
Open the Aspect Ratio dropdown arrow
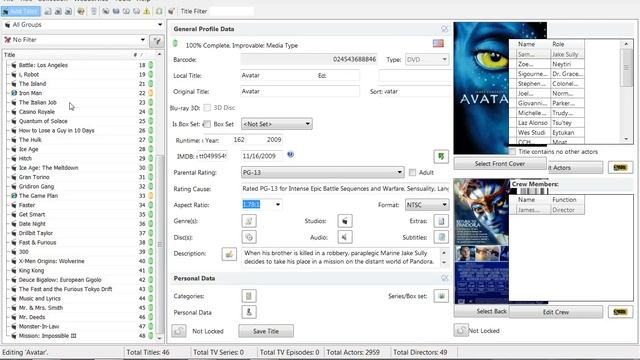click(x=278, y=204)
